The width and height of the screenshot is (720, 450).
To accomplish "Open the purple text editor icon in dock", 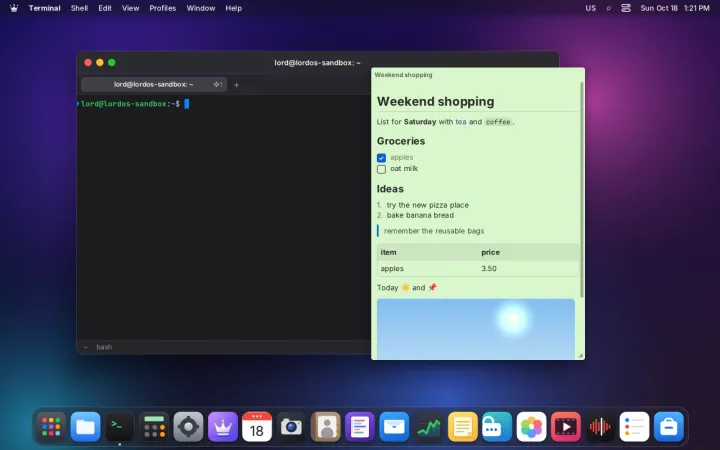I will 360,427.
